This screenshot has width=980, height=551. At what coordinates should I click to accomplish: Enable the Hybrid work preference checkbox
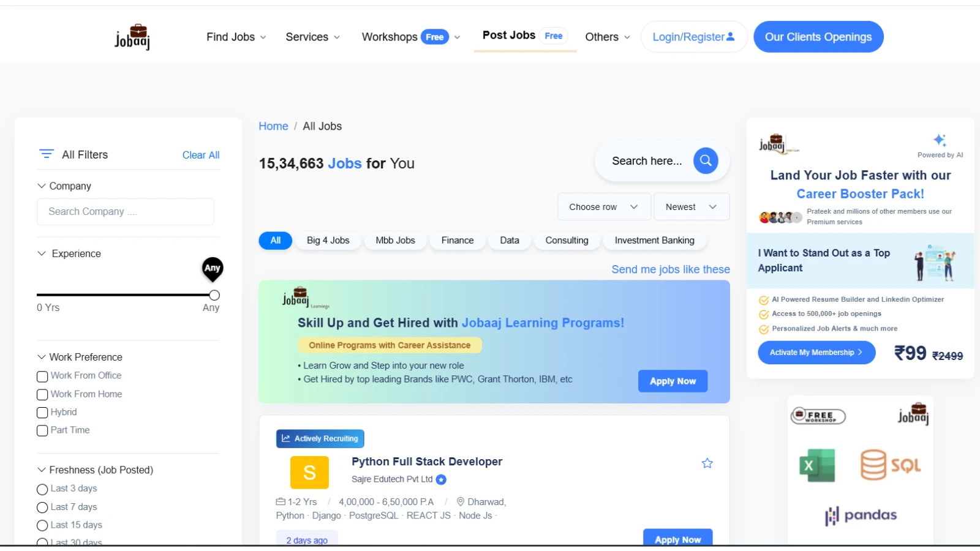point(42,413)
